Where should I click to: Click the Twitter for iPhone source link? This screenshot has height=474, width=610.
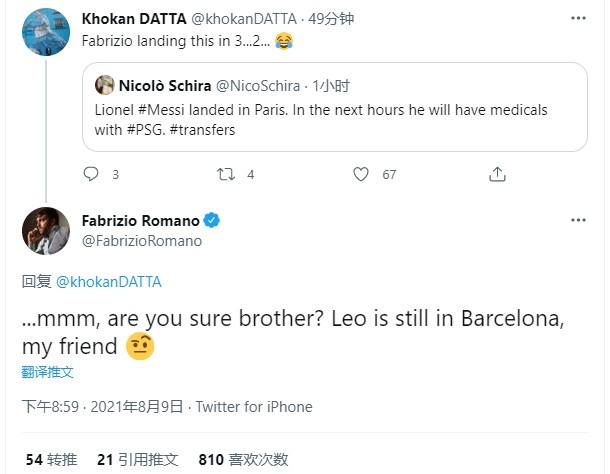pos(254,407)
